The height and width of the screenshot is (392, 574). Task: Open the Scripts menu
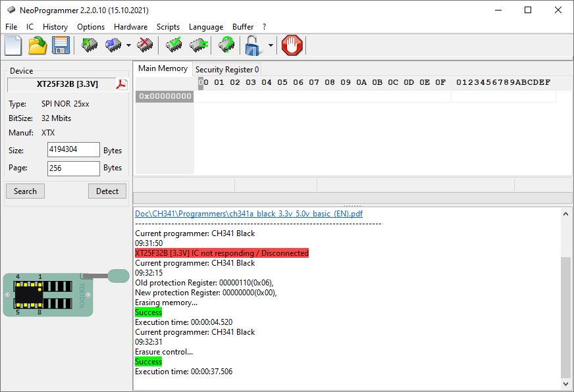pyautogui.click(x=168, y=27)
